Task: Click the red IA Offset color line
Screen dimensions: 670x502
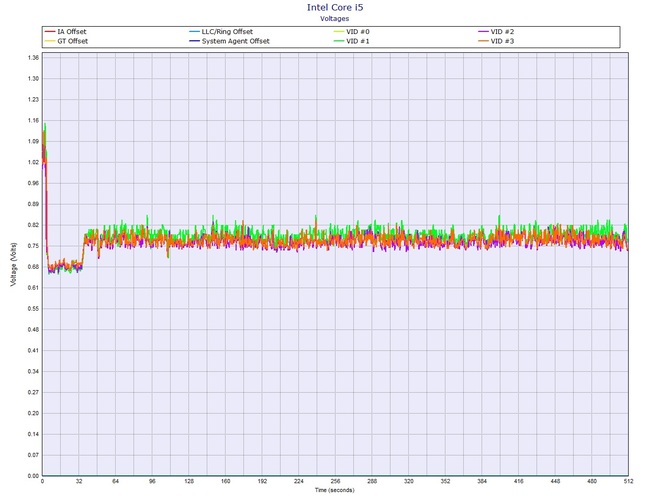Action: coord(50,32)
